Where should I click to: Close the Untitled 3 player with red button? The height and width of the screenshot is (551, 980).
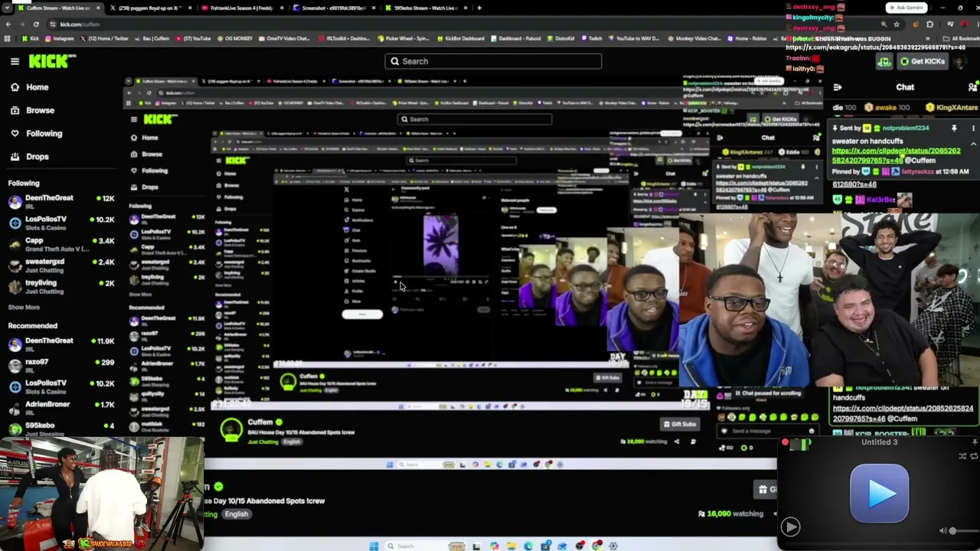point(785,442)
